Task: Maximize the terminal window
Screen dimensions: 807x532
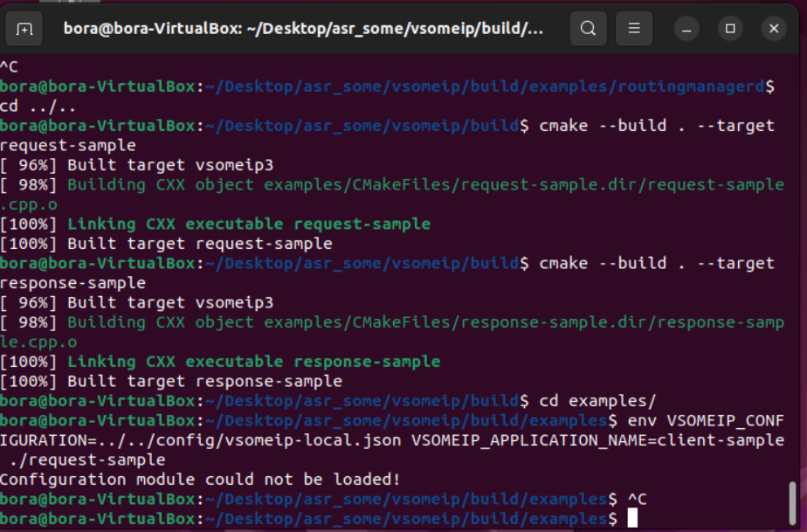Action: pyautogui.click(x=730, y=29)
